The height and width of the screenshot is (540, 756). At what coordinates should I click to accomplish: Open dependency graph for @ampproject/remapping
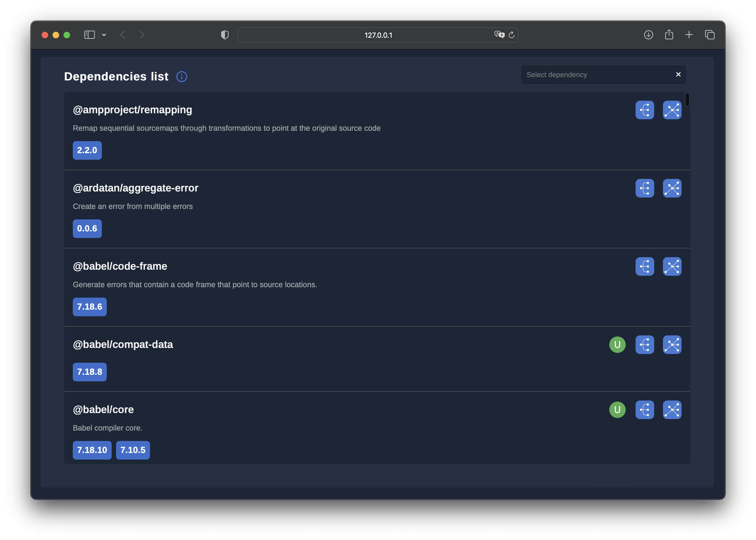tap(672, 110)
